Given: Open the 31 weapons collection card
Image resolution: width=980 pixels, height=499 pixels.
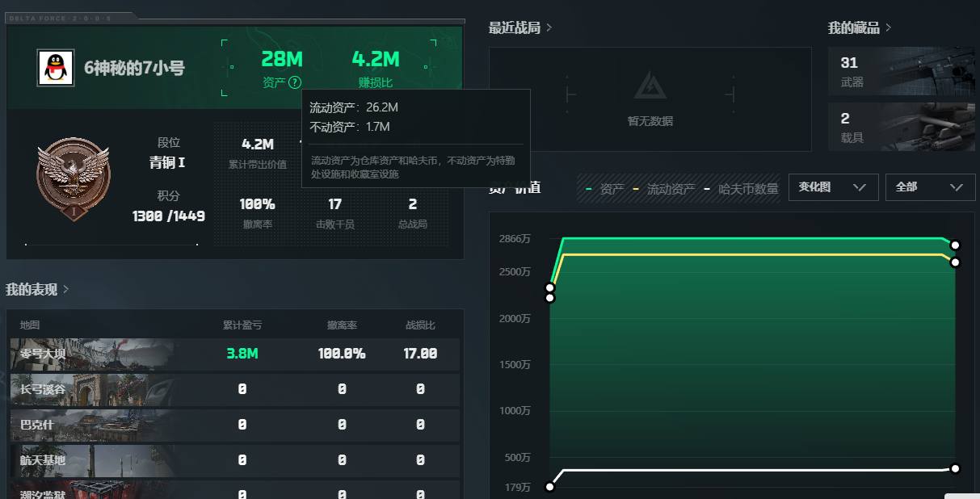Looking at the screenshot, I should click(901, 71).
